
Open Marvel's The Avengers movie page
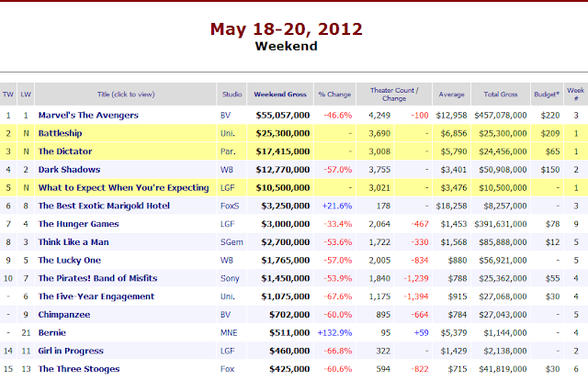(88, 116)
